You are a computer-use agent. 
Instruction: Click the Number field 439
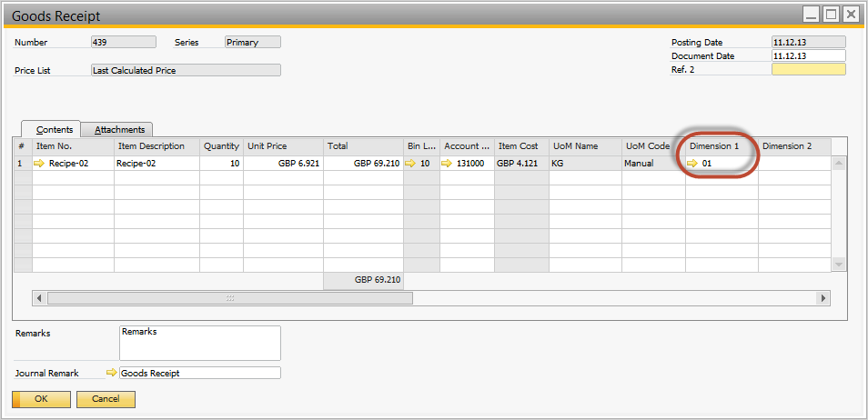click(x=124, y=42)
